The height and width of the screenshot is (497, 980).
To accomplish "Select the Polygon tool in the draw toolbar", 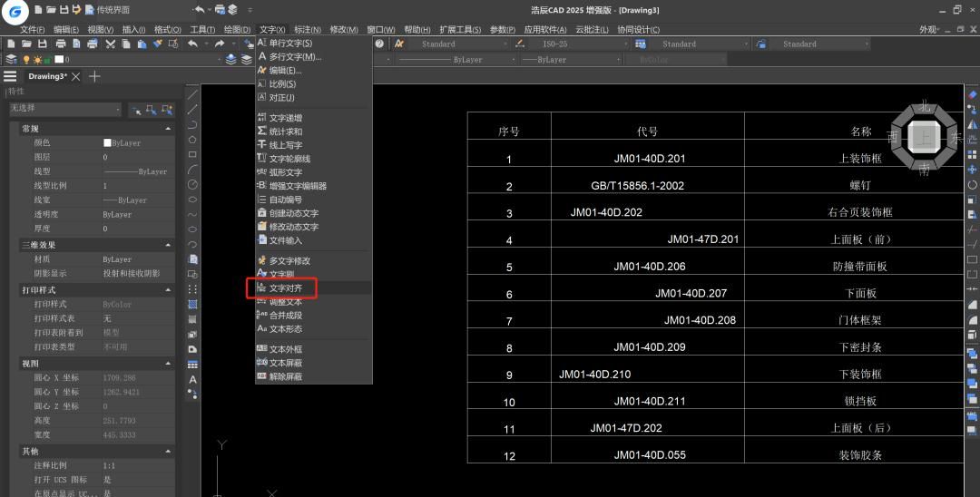I will click(x=192, y=140).
